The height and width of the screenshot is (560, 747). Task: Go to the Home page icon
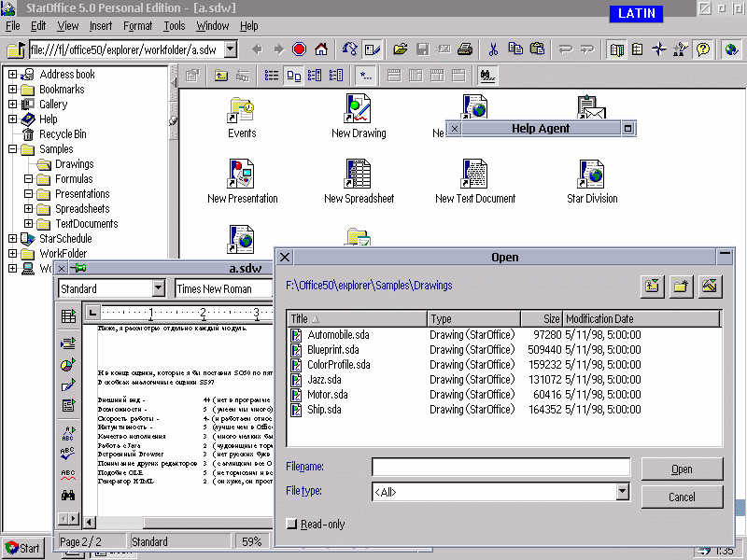(321, 49)
